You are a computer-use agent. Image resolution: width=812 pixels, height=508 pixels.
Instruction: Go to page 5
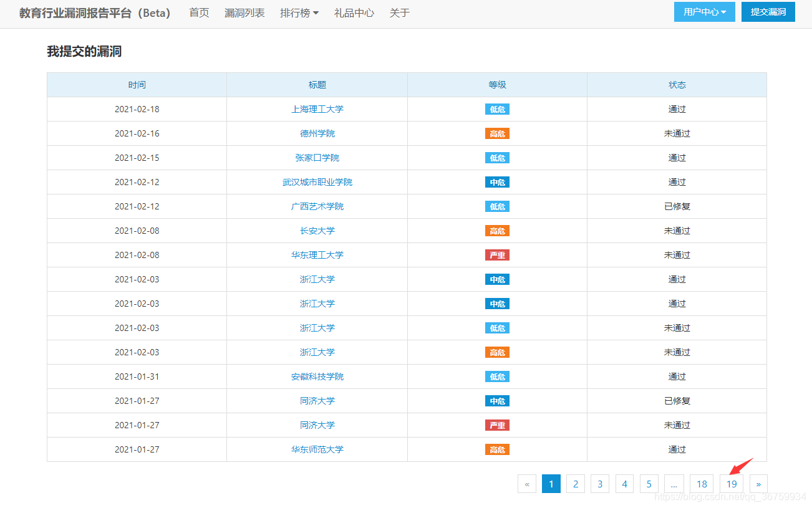(649, 484)
